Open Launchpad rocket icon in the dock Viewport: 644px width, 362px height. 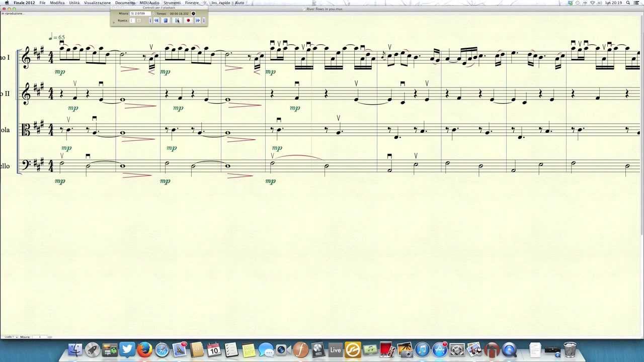(x=92, y=349)
